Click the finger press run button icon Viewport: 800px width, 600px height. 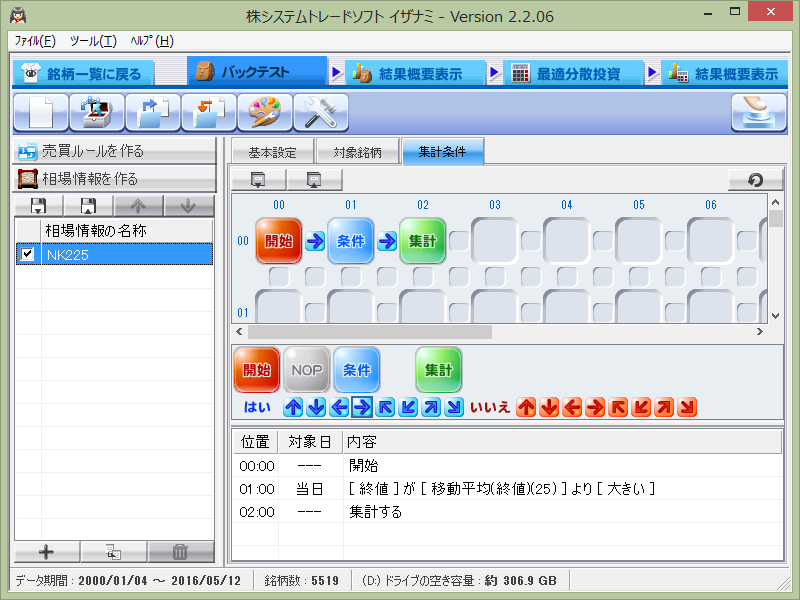[759, 112]
